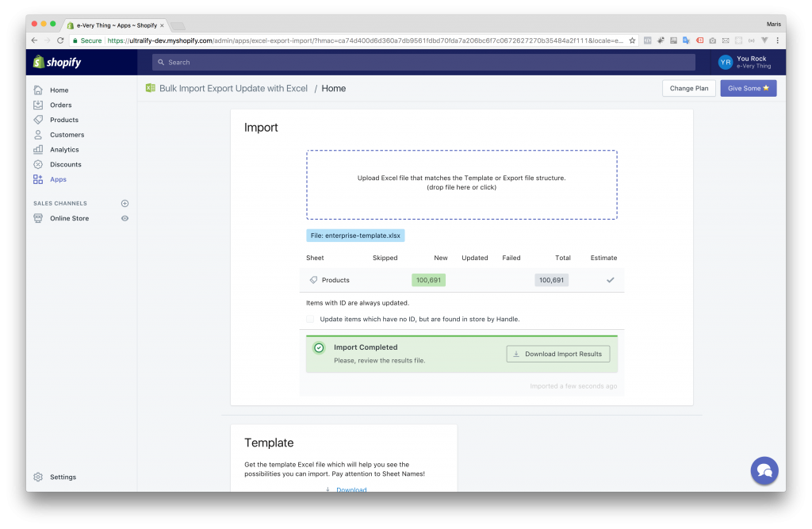Bookmark page with star icon in address bar
This screenshot has height=529, width=812.
tap(632, 40)
